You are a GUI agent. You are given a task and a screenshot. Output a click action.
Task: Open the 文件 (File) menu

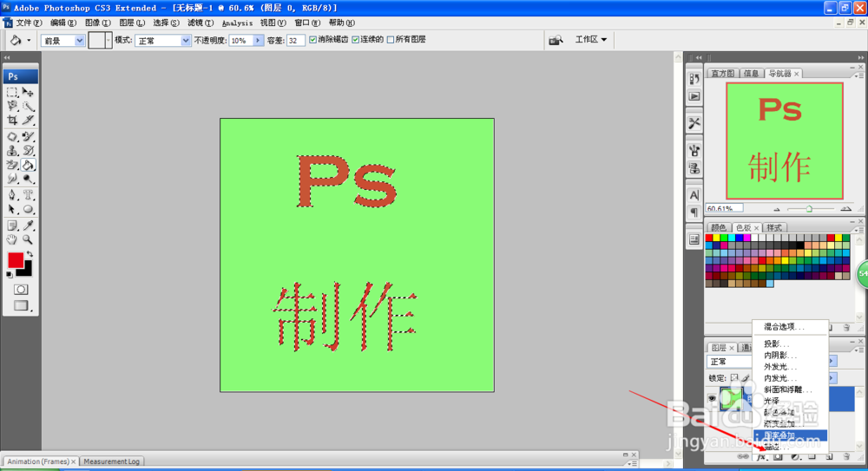pyautogui.click(x=29, y=23)
